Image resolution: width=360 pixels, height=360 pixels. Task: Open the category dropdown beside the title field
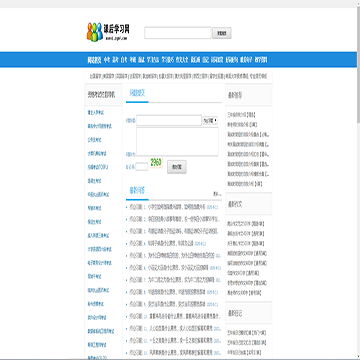tap(210, 120)
